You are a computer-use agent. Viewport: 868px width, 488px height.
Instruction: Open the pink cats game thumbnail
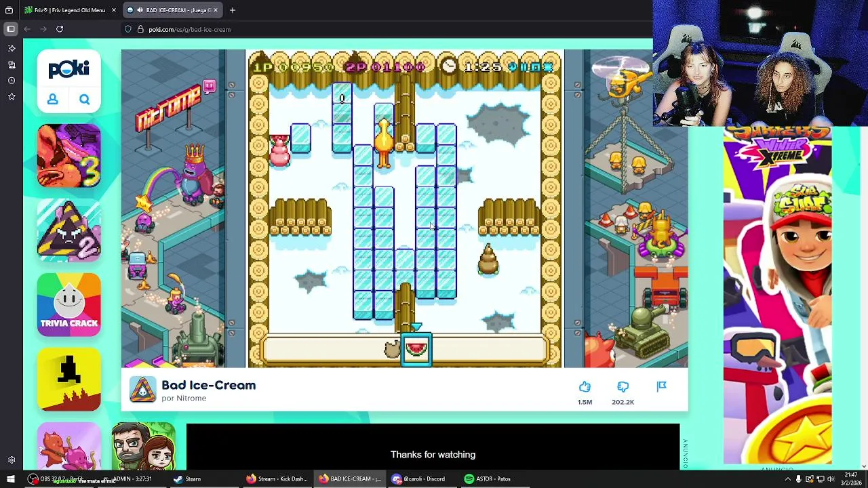pyautogui.click(x=69, y=446)
